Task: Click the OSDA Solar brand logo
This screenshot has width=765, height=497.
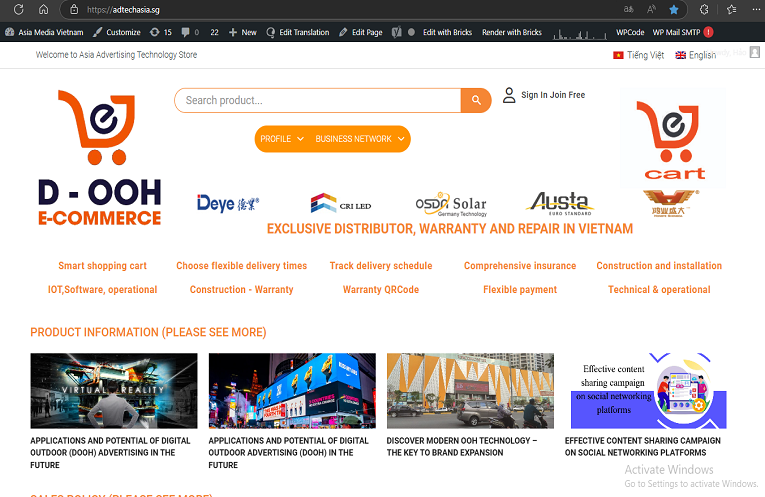Action: (451, 204)
